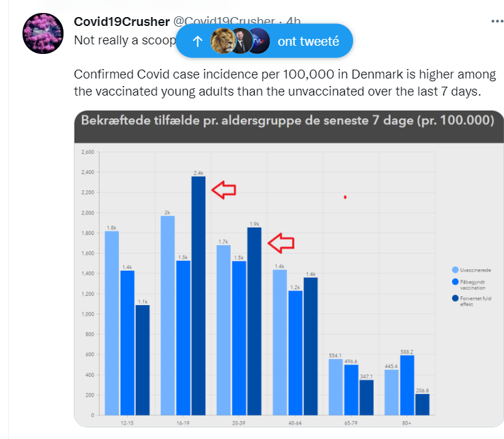Click the small red dot on the chart

click(346, 197)
